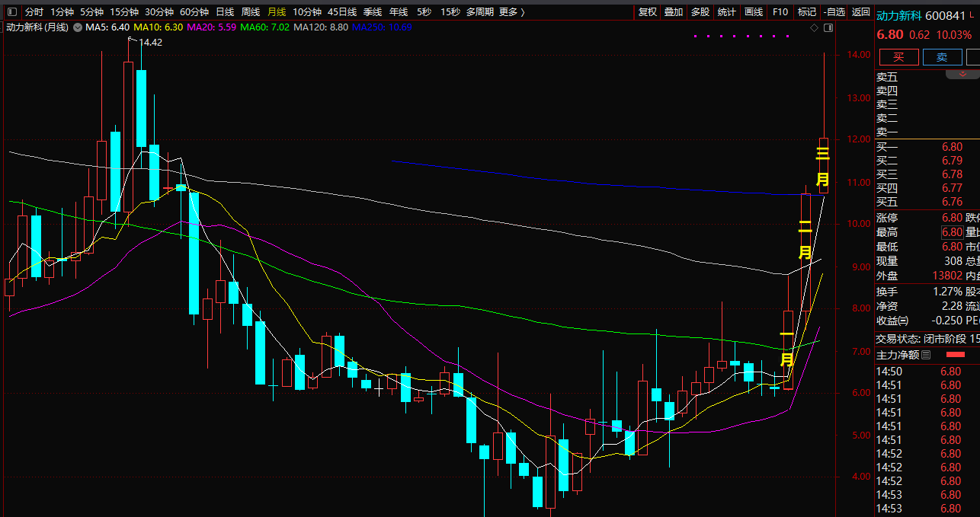Screen dimensions: 980x517
Task: Click the 14.42 high price flag marker
Action: pyautogui.click(x=146, y=42)
